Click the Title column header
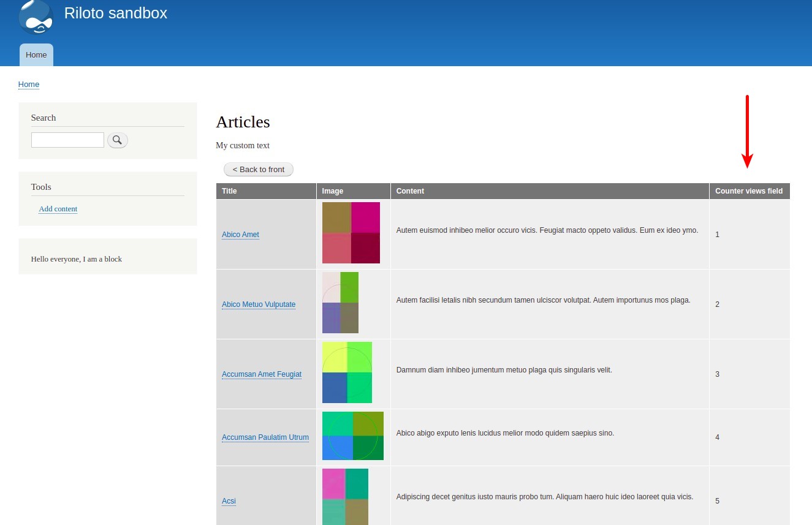The image size is (812, 525). (x=229, y=191)
